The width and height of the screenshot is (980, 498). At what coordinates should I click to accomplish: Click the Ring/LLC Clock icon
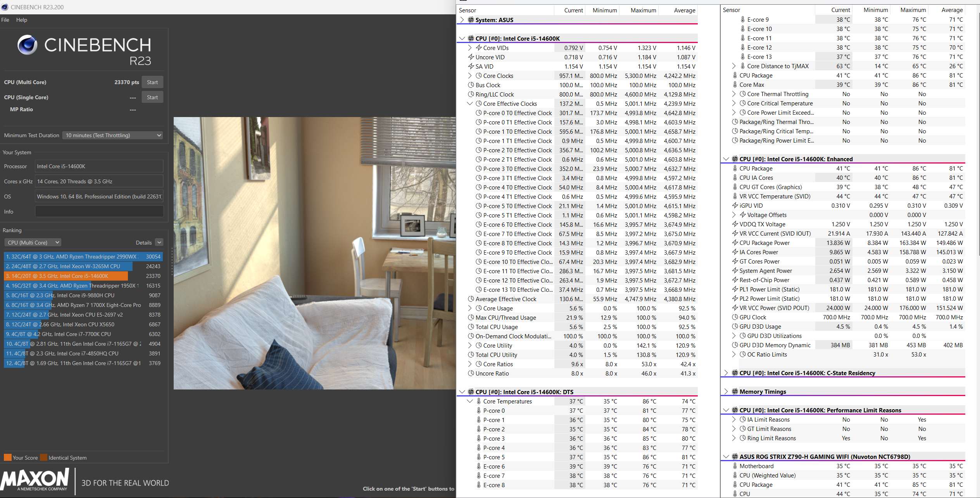(471, 94)
